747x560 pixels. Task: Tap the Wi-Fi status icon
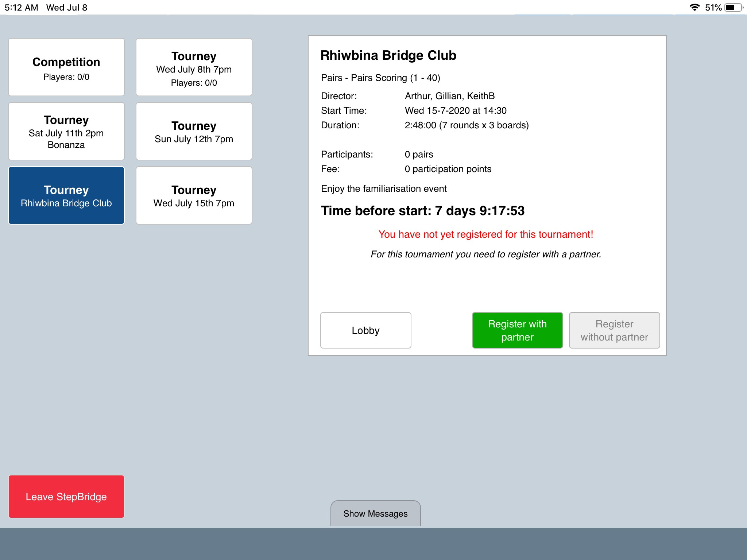click(694, 7)
